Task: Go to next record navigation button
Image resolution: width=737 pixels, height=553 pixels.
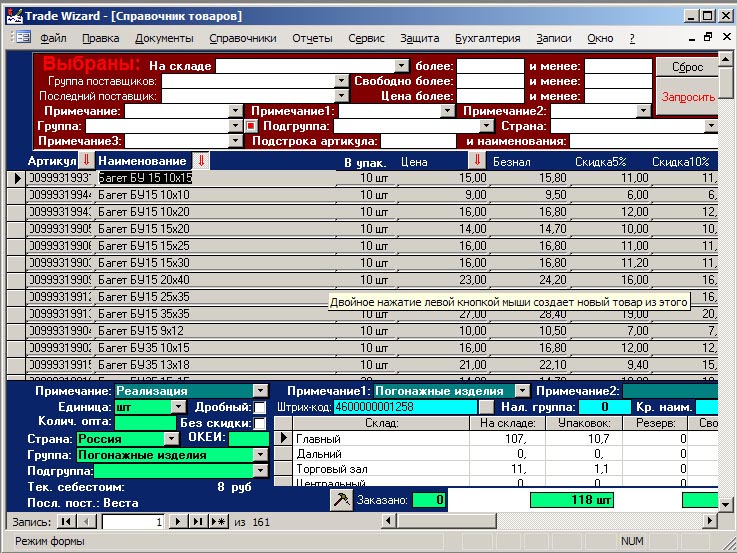Action: click(179, 522)
